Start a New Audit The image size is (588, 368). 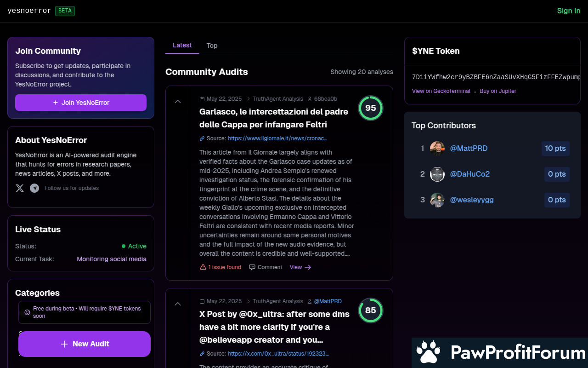[85, 344]
